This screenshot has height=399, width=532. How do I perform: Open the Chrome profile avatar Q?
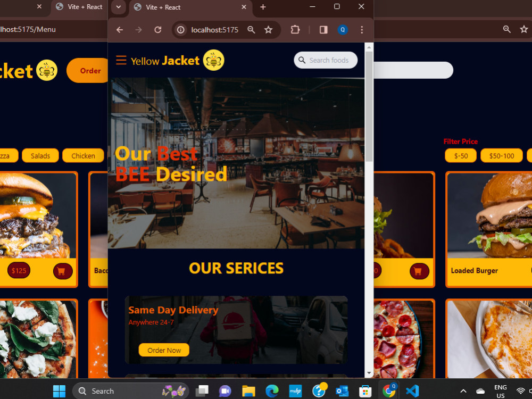[343, 30]
